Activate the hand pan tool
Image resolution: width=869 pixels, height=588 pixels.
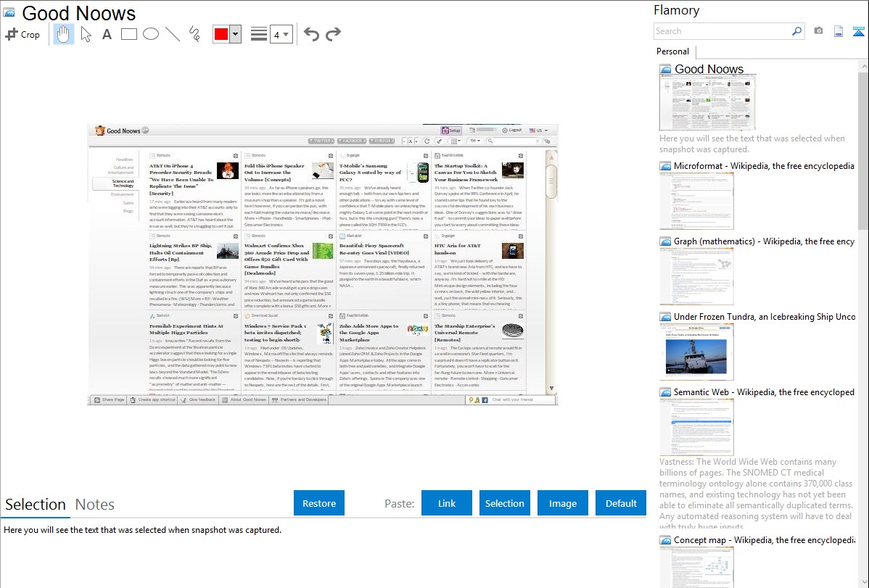click(63, 34)
